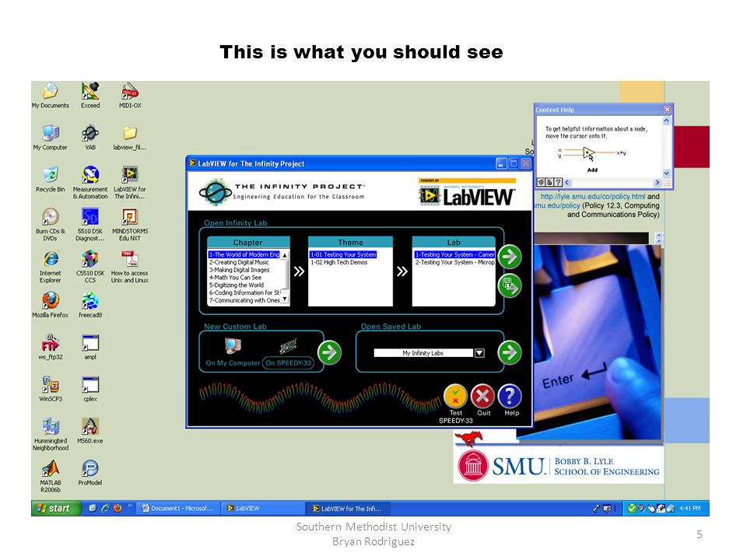Select lab 2-Testing Your System - Microp
Image resolution: width=747 pixels, height=560 pixels.
[x=454, y=262]
